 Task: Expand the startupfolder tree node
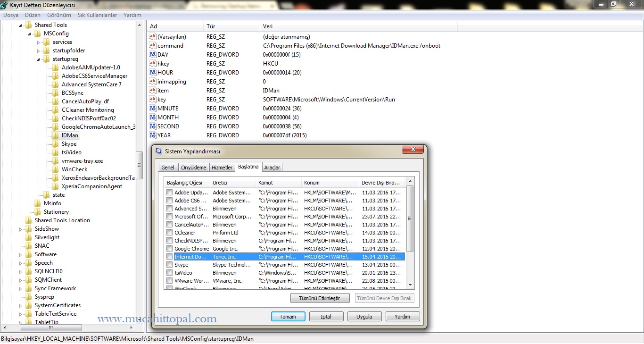click(39, 51)
